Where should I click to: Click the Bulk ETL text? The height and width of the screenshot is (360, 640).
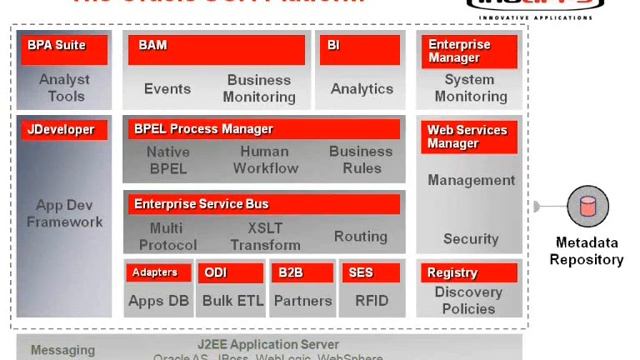click(233, 301)
